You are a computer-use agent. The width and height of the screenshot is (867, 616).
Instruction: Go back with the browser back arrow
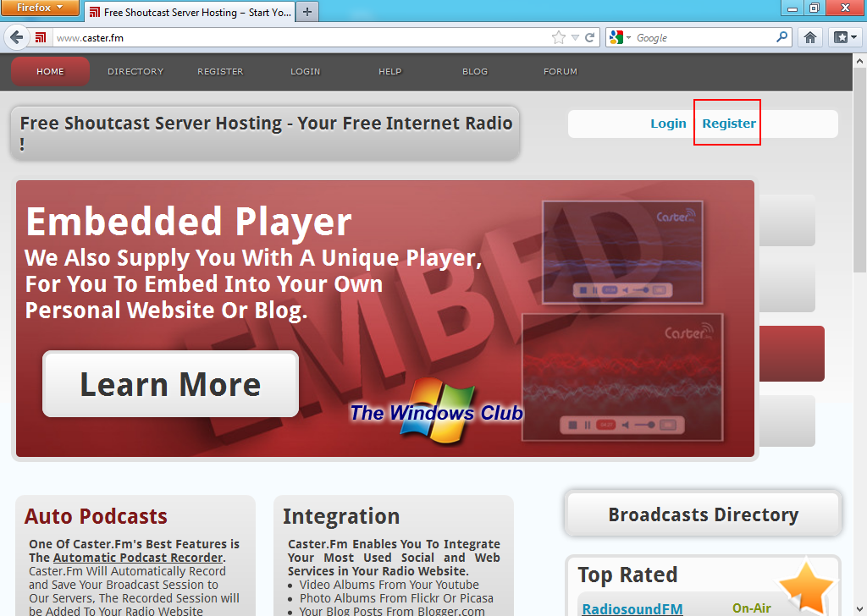coord(17,37)
